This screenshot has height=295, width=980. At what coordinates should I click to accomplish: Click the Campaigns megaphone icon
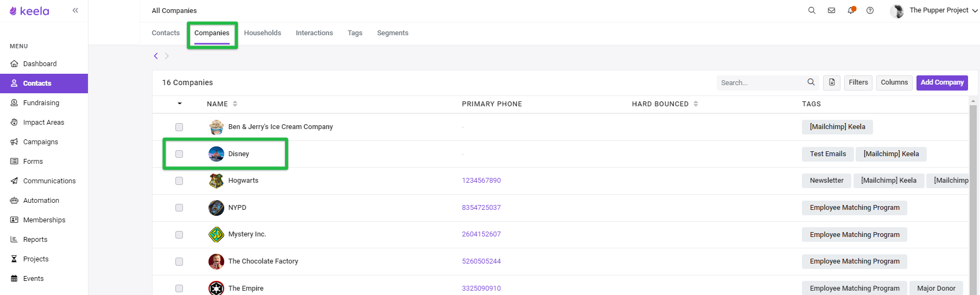(x=14, y=142)
